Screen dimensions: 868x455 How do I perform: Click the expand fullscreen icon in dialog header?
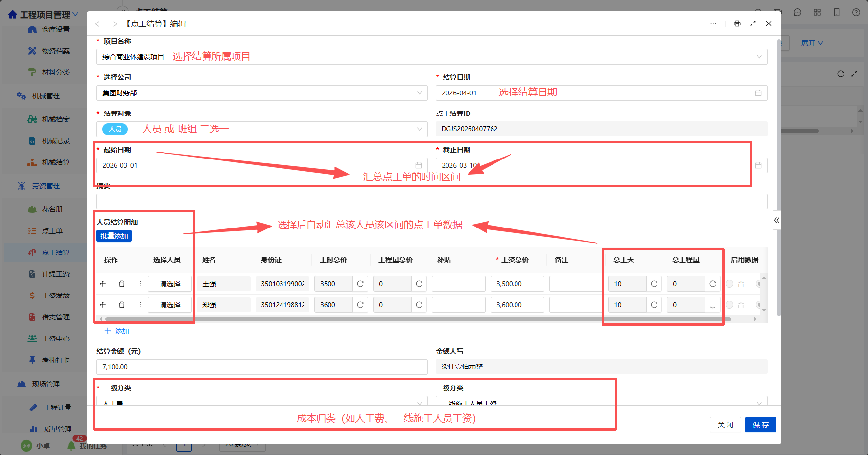pyautogui.click(x=753, y=23)
